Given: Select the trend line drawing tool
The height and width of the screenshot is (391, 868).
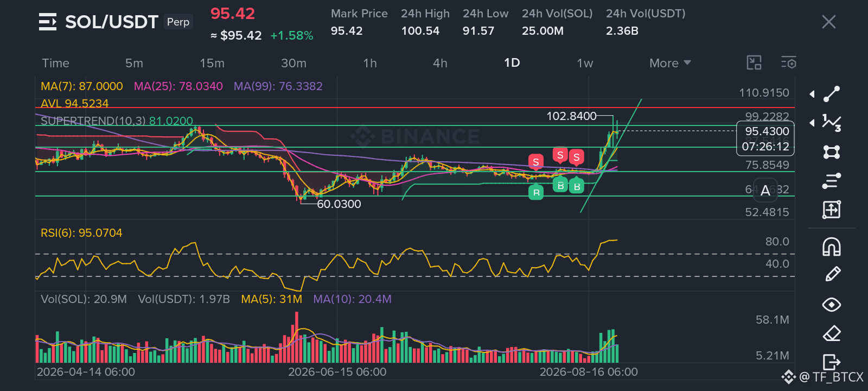Looking at the screenshot, I should 832,94.
